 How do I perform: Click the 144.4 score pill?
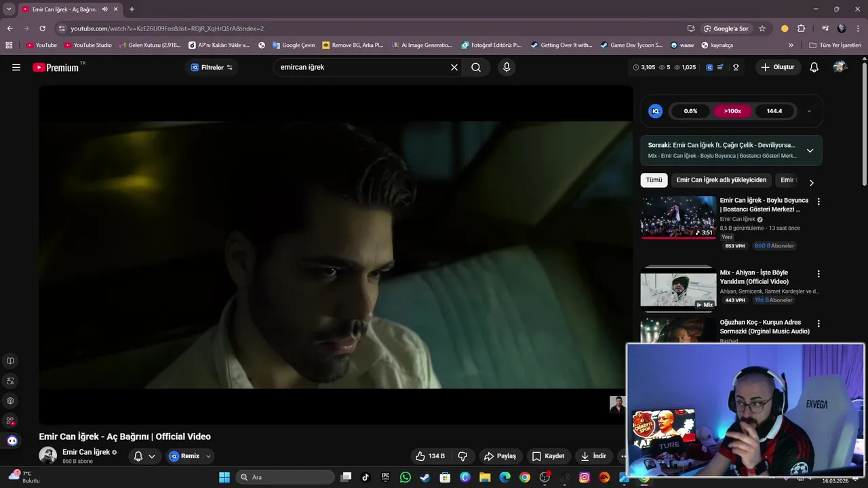(774, 111)
